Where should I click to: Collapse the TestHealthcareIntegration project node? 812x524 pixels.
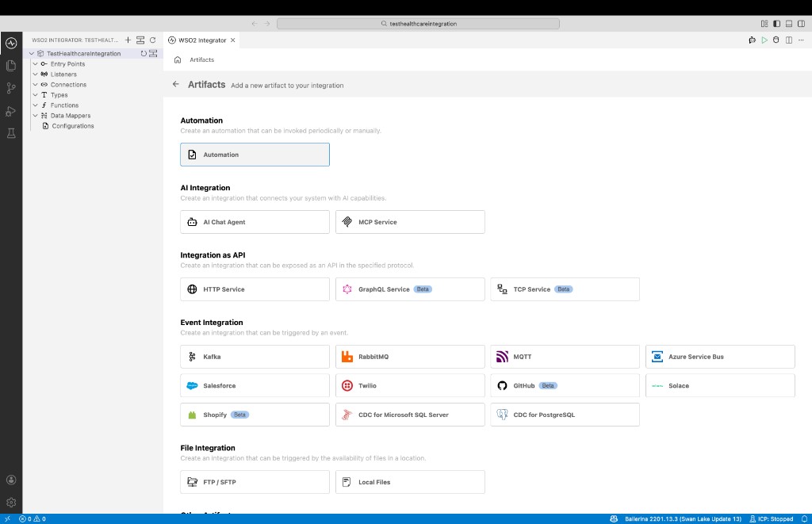pyautogui.click(x=32, y=53)
